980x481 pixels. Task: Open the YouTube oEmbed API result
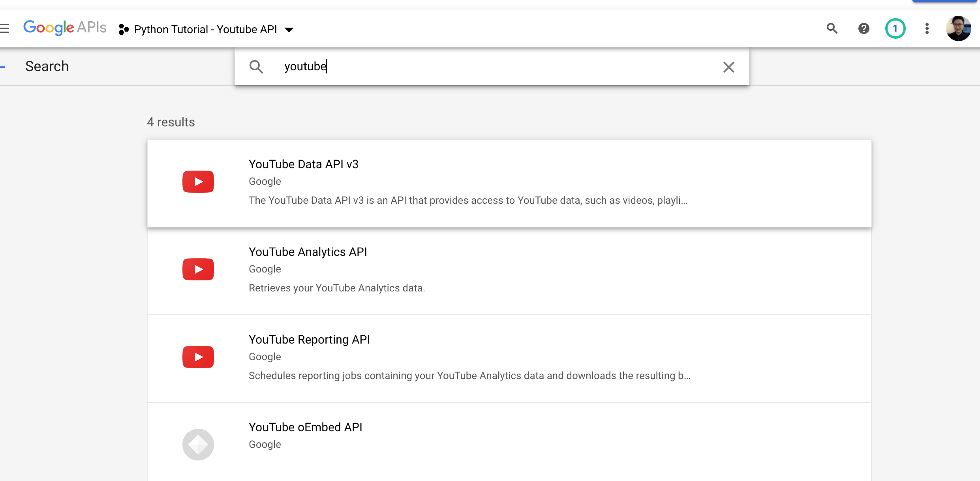[x=305, y=427]
